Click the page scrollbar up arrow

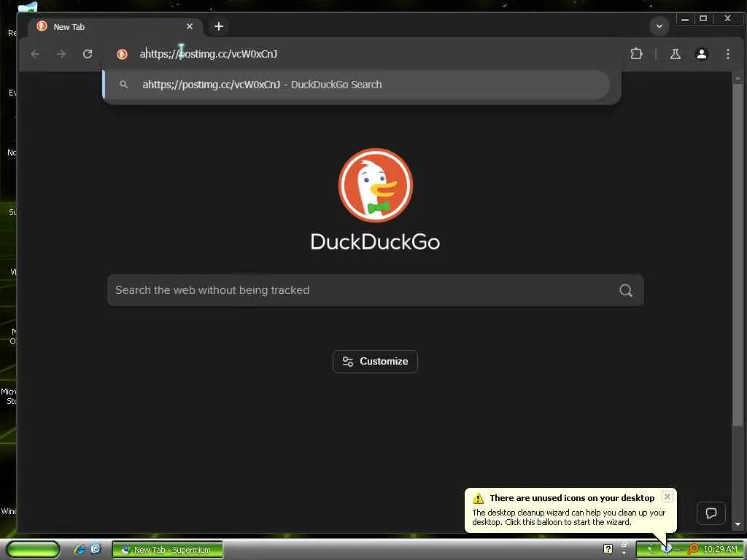[x=738, y=77]
